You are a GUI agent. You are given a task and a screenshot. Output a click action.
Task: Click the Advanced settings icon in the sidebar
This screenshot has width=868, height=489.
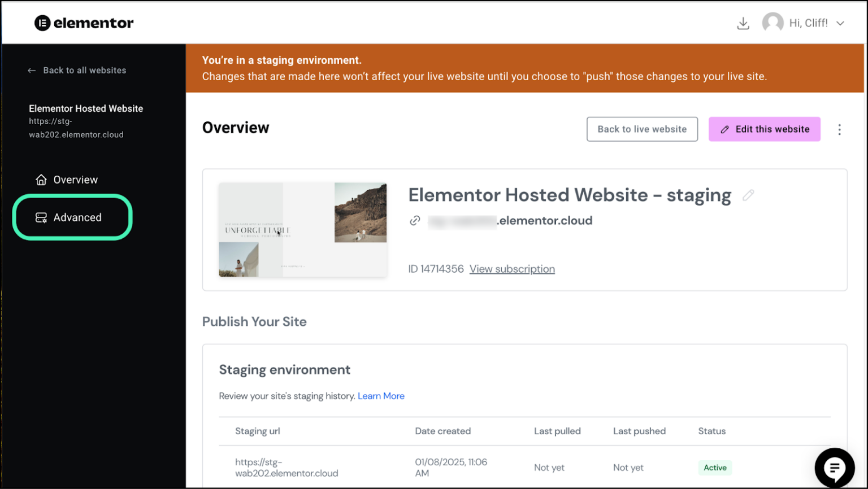pyautogui.click(x=40, y=217)
